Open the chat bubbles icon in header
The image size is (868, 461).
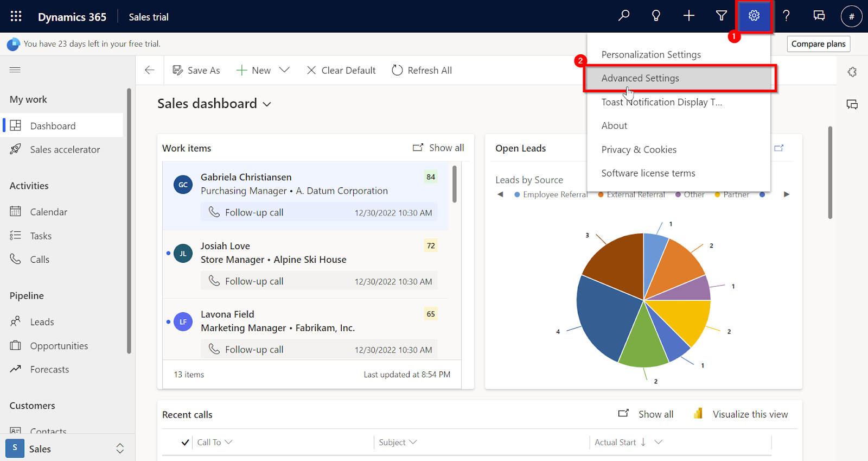(819, 16)
